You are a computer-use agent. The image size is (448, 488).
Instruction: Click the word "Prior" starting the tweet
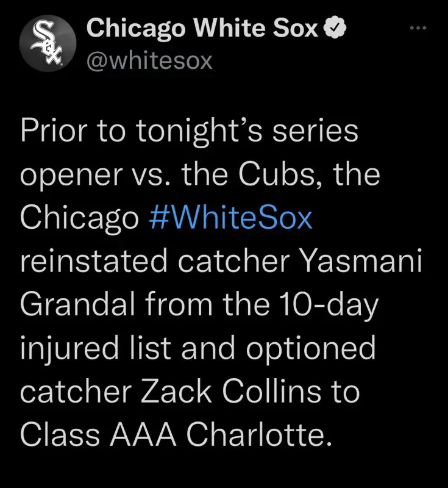click(x=53, y=132)
